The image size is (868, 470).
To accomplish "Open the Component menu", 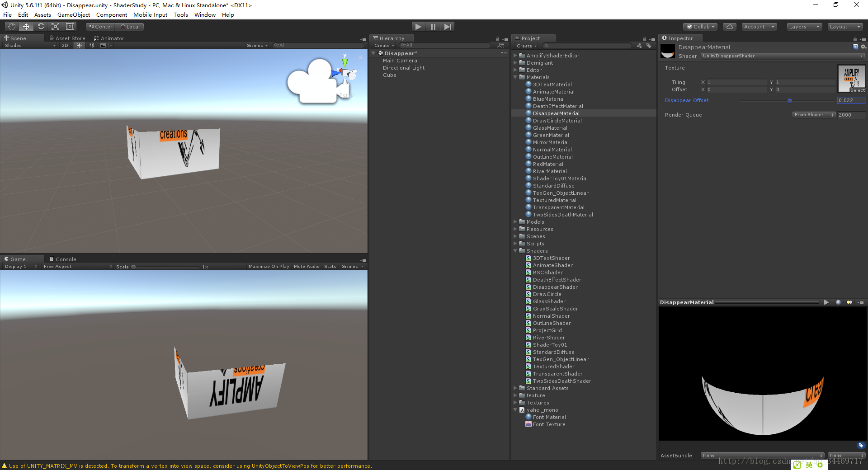I will pyautogui.click(x=112, y=15).
